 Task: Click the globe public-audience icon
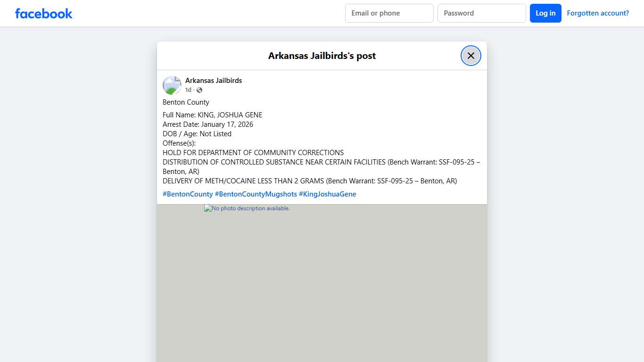199,90
